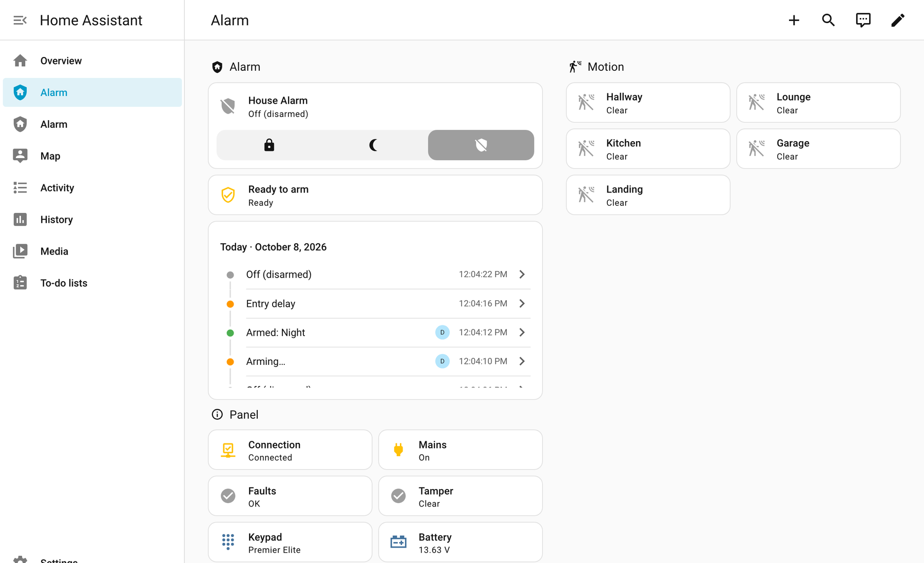Click the Panel section heading
Image resolution: width=924 pixels, height=563 pixels.
[x=244, y=415]
